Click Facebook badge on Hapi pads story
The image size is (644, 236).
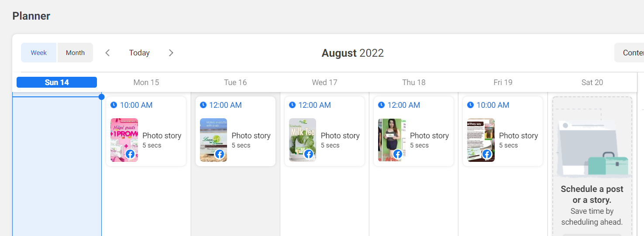(130, 154)
